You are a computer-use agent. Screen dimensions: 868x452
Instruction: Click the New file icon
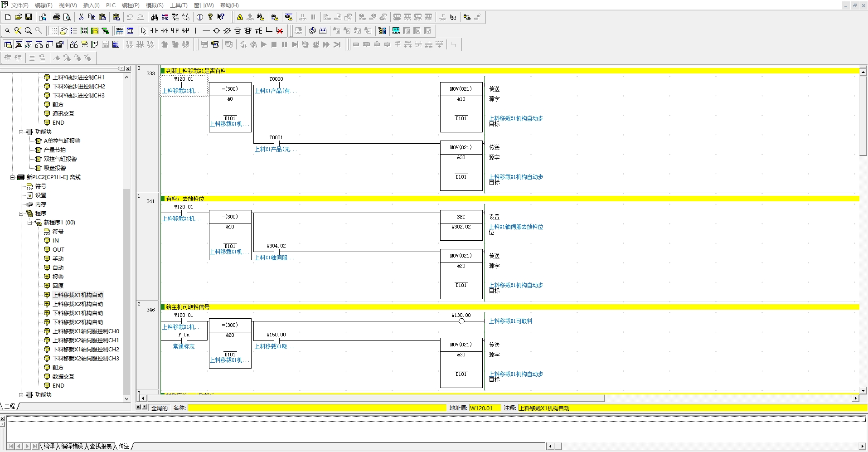point(8,17)
